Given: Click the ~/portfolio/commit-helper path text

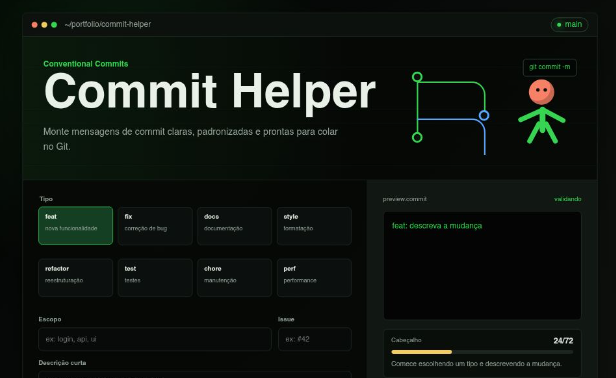Looking at the screenshot, I should tap(108, 24).
